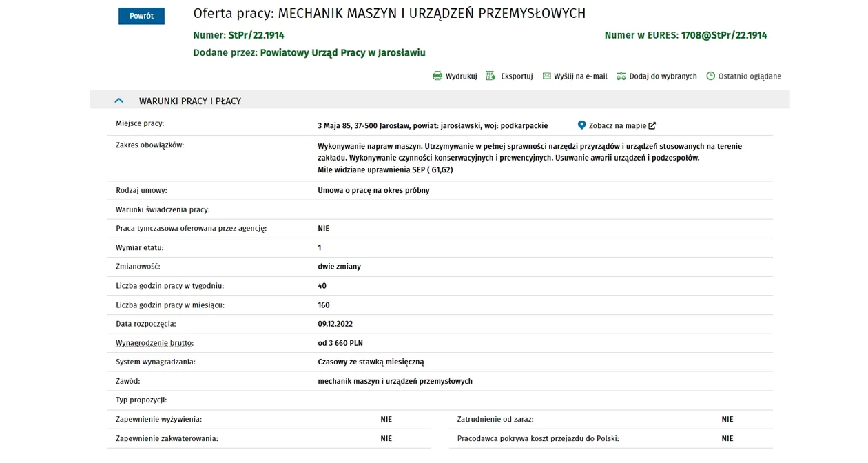Click the monthly hours value 160
This screenshot has width=868, height=463.
pyautogui.click(x=324, y=305)
